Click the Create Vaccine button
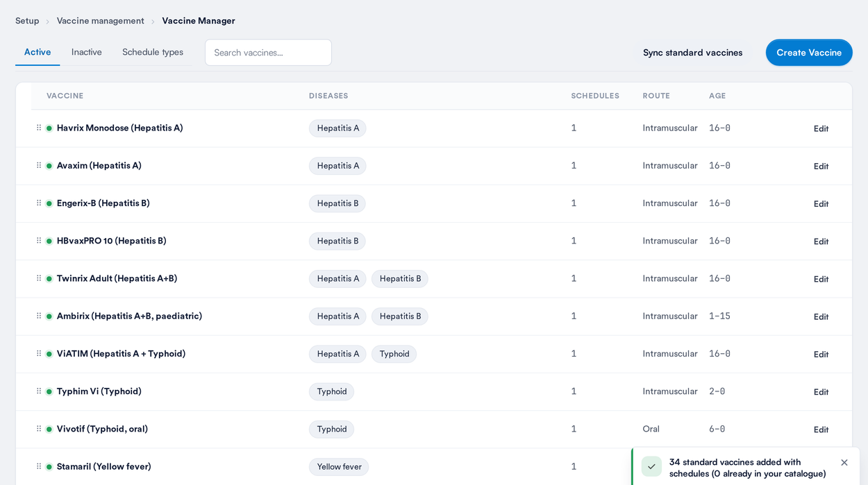 coord(809,53)
